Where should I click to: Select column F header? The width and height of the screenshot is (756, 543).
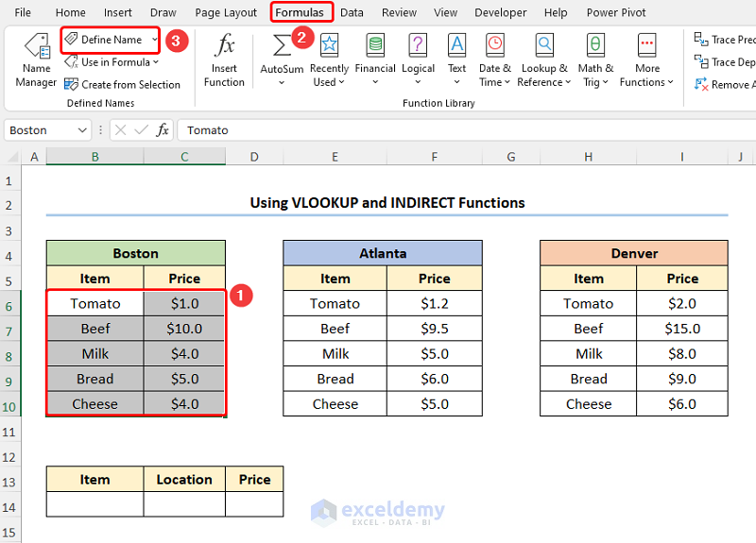[435, 157]
